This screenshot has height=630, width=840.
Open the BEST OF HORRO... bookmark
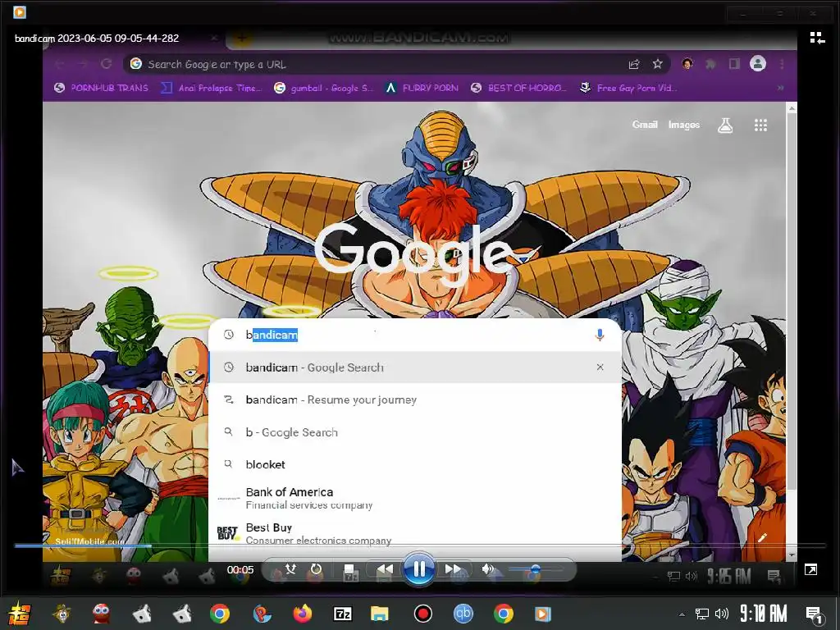(x=518, y=88)
